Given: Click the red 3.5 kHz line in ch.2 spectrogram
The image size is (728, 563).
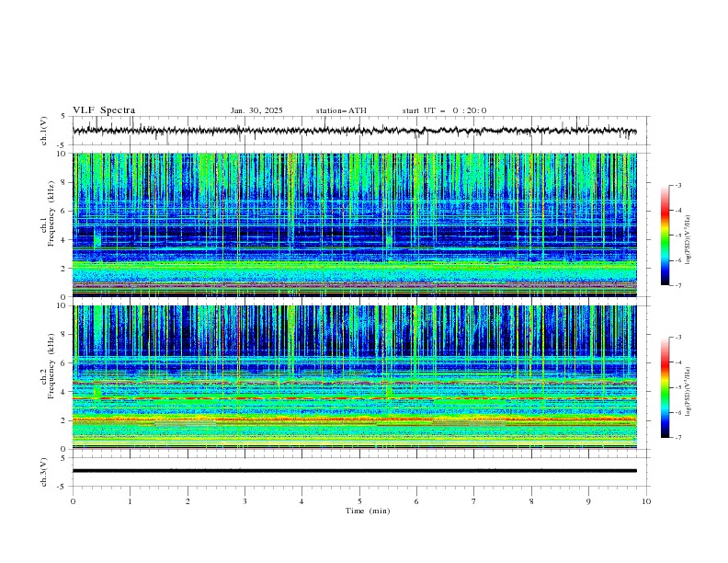Looking at the screenshot, I should (354, 398).
